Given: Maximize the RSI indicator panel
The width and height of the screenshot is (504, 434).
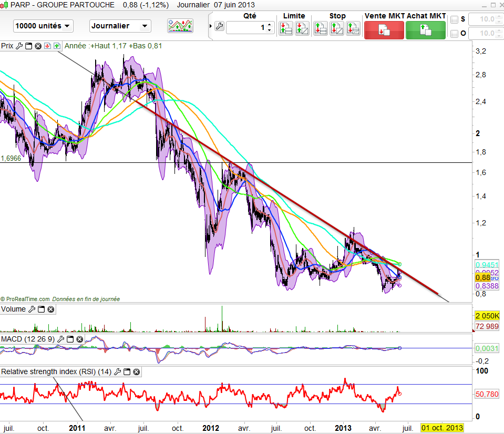Looking at the screenshot, I should coord(127,372).
